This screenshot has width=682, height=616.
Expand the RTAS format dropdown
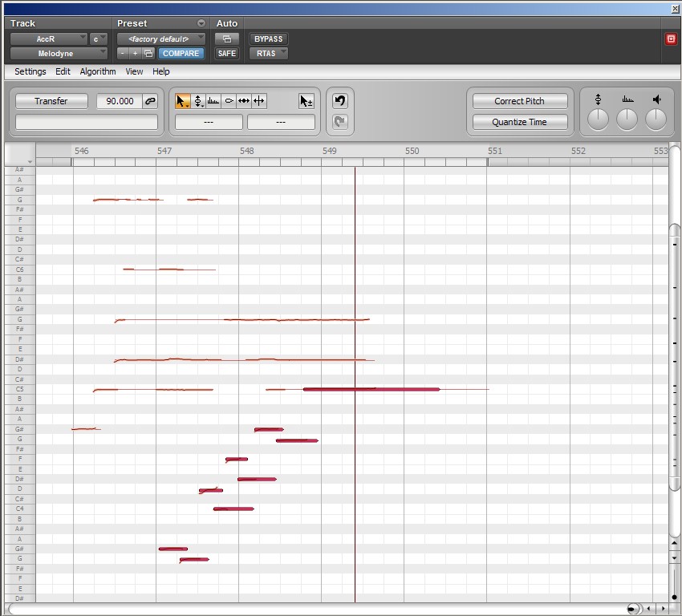(268, 54)
